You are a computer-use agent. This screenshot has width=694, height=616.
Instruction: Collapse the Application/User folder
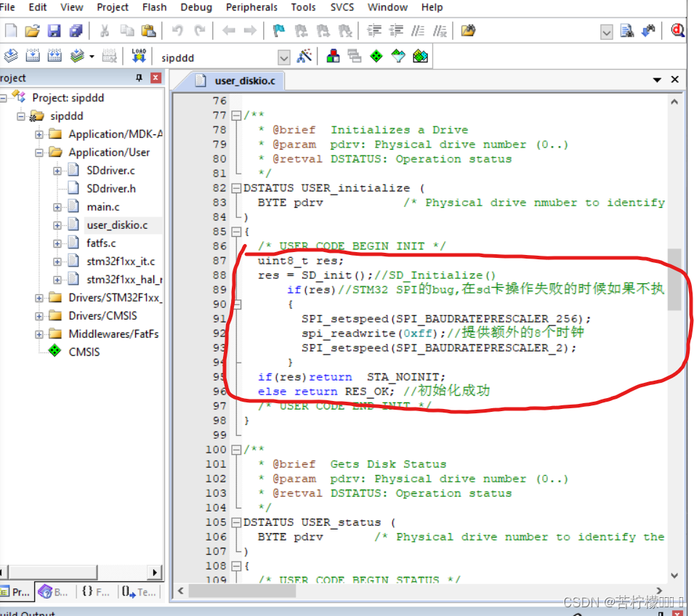[x=39, y=153]
